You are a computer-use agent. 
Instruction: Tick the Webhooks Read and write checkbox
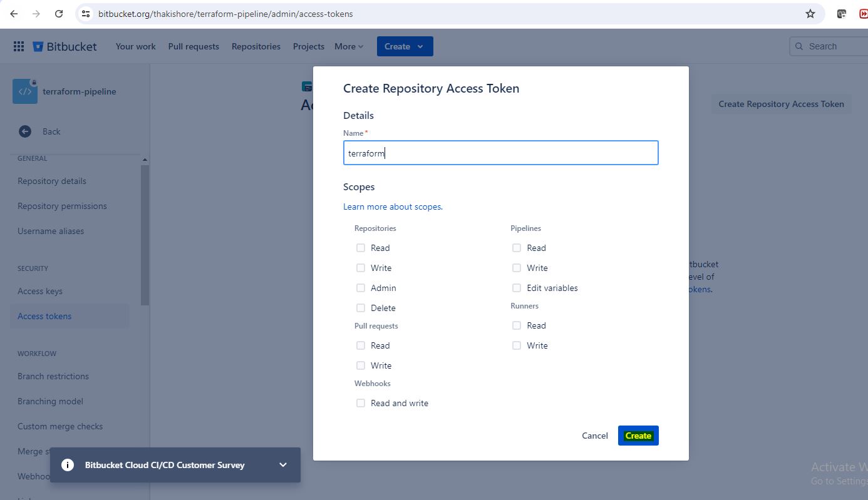point(361,403)
